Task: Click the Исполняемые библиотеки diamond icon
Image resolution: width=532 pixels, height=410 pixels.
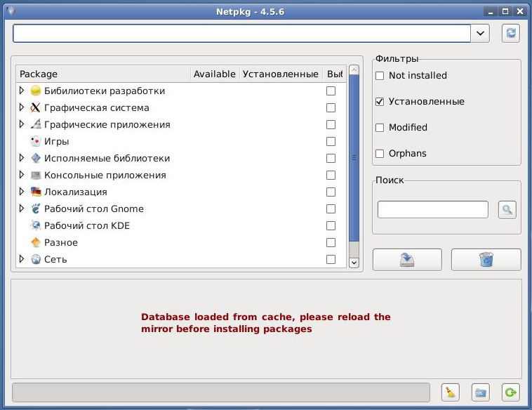Action: click(36, 158)
